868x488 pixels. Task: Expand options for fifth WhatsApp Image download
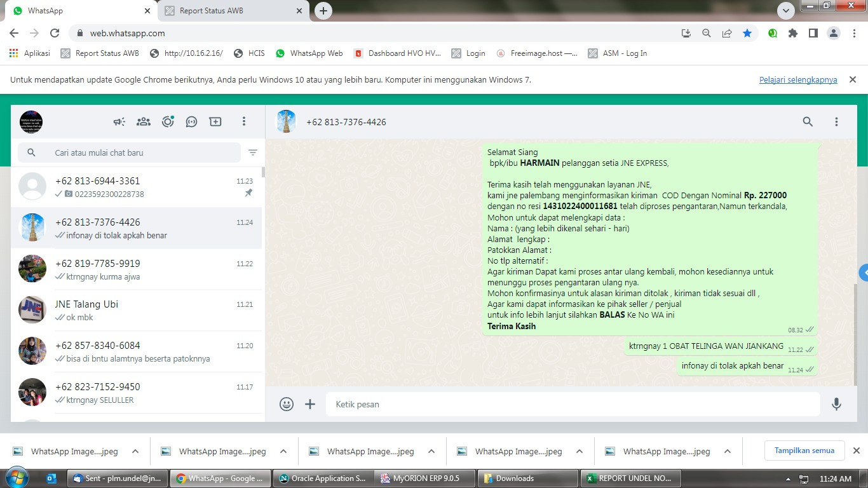pos(728,451)
